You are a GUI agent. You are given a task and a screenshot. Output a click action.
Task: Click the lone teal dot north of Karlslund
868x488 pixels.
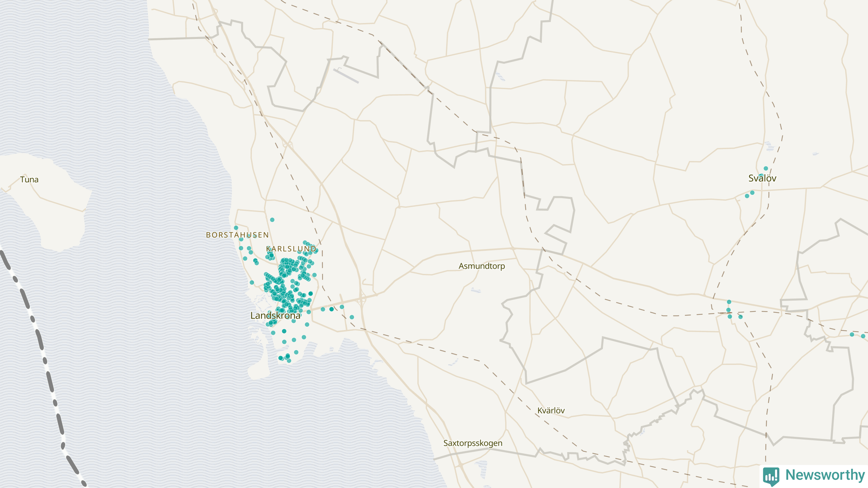272,220
